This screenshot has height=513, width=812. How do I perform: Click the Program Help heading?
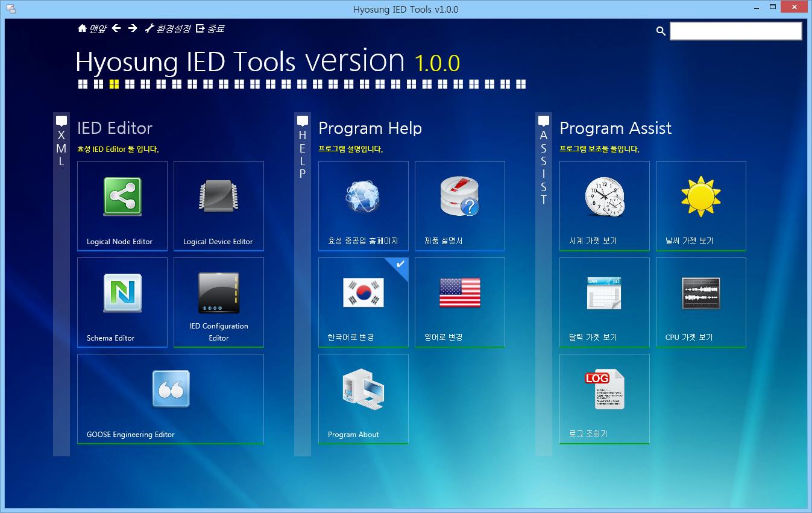click(x=370, y=128)
